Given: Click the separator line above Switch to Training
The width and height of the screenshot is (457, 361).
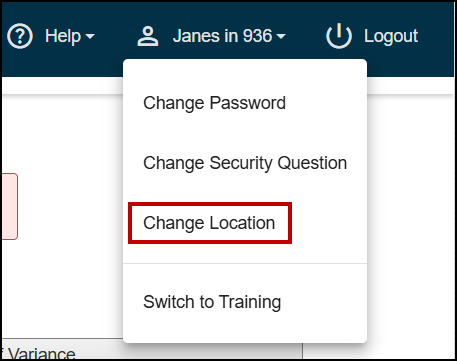Looking at the screenshot, I should [x=245, y=264].
